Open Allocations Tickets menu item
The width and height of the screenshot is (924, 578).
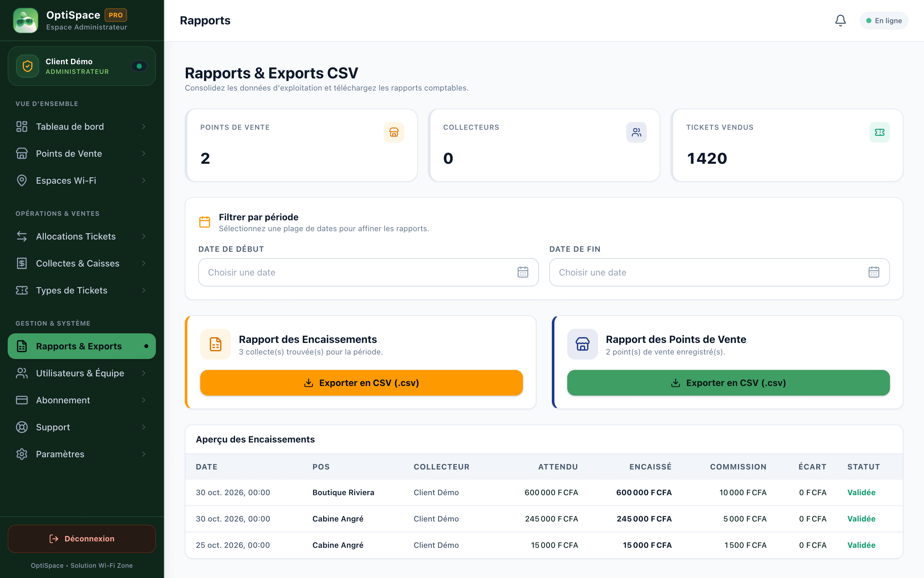point(82,236)
